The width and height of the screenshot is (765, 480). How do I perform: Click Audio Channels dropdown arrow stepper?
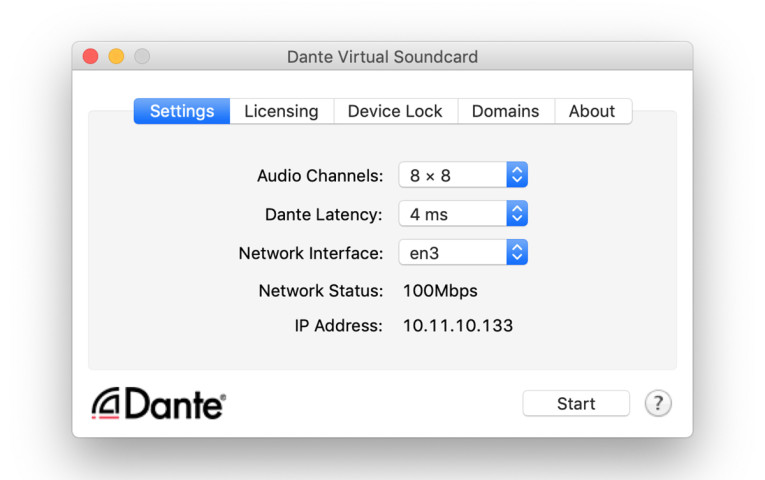tap(517, 175)
